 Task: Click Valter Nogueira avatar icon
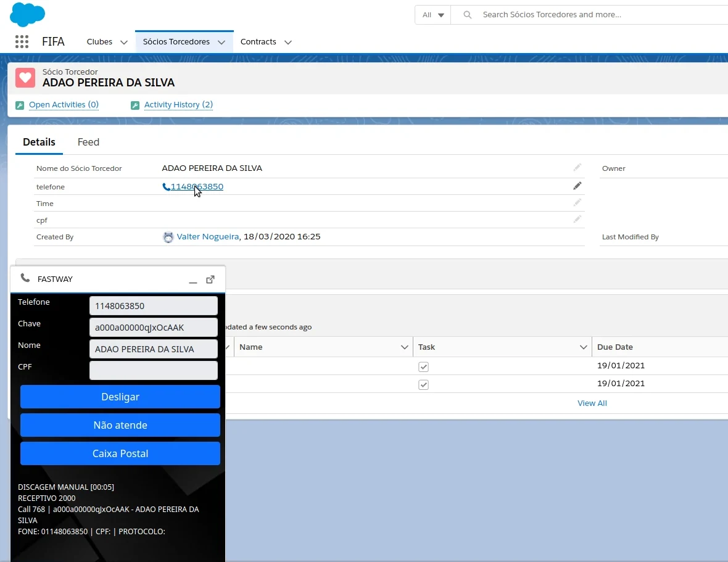click(168, 237)
